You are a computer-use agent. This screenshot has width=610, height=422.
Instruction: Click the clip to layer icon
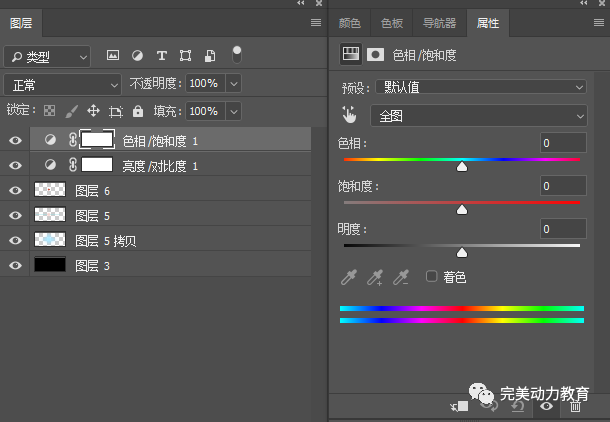click(459, 406)
